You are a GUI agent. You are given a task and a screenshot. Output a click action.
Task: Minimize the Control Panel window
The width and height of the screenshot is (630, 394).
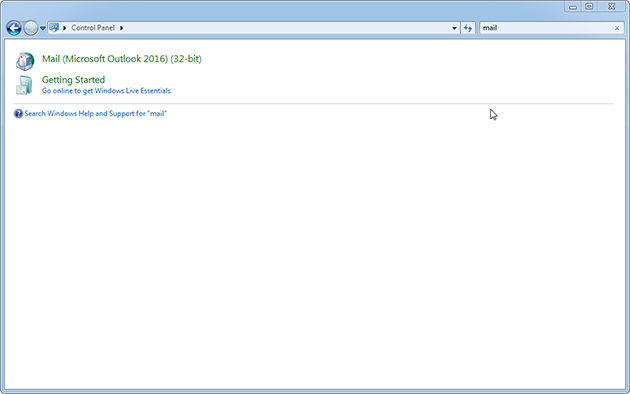573,7
